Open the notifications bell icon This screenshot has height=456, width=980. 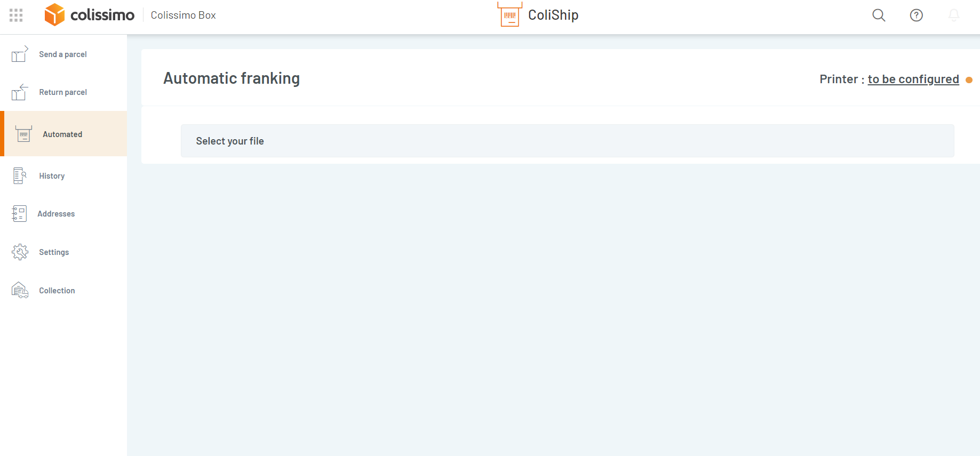pos(954,15)
